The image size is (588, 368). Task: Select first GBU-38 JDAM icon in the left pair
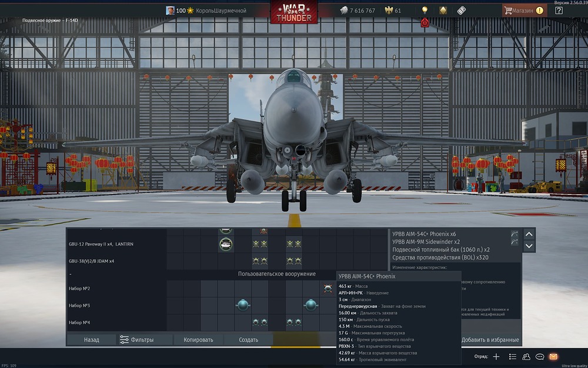pyautogui.click(x=256, y=261)
